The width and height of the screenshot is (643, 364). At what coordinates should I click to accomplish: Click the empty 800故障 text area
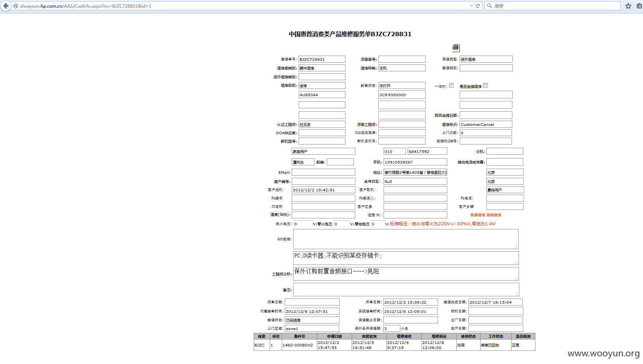tap(406, 239)
